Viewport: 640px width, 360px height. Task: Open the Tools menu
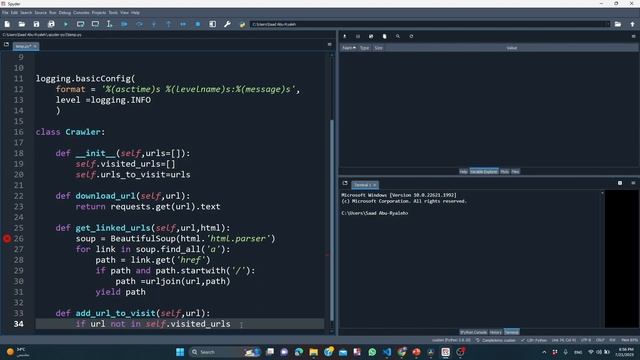[x=113, y=13]
